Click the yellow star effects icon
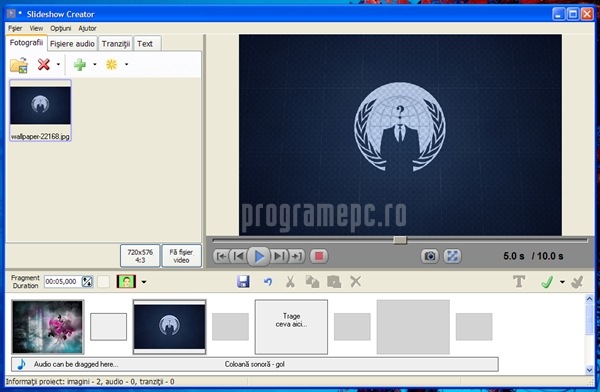This screenshot has width=600, height=392. point(111,64)
